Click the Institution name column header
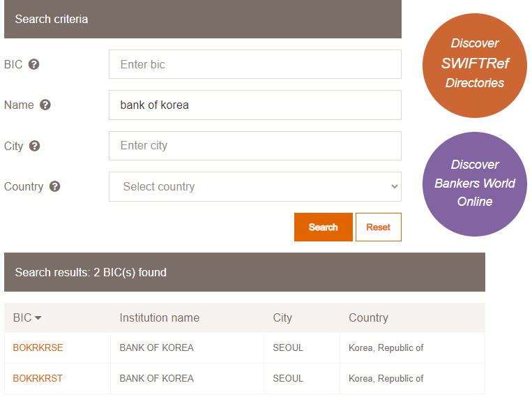Image resolution: width=532 pixels, height=397 pixels. 160,318
